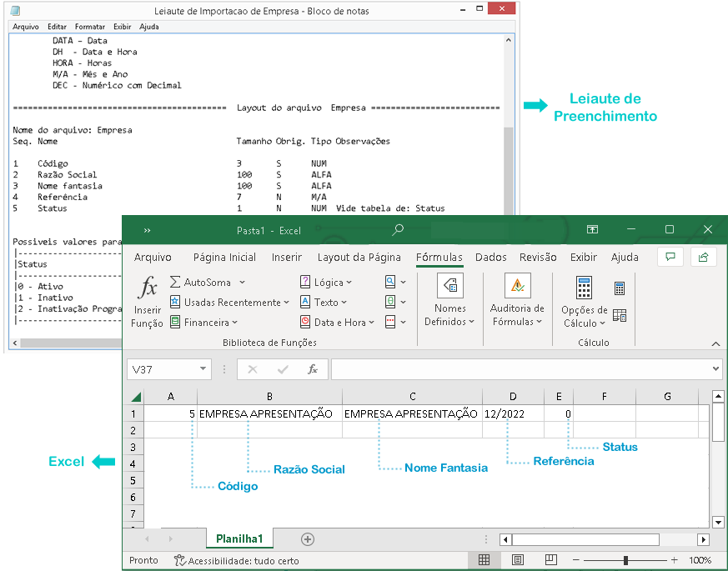Image resolution: width=728 pixels, height=571 pixels.
Task: Expand the Name Box dropdown
Action: click(x=203, y=369)
